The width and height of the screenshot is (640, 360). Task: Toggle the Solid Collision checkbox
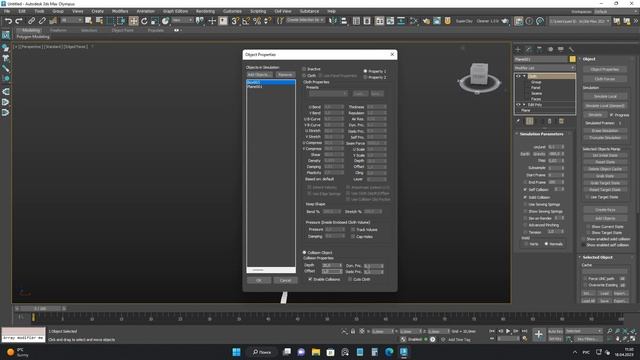tap(525, 197)
